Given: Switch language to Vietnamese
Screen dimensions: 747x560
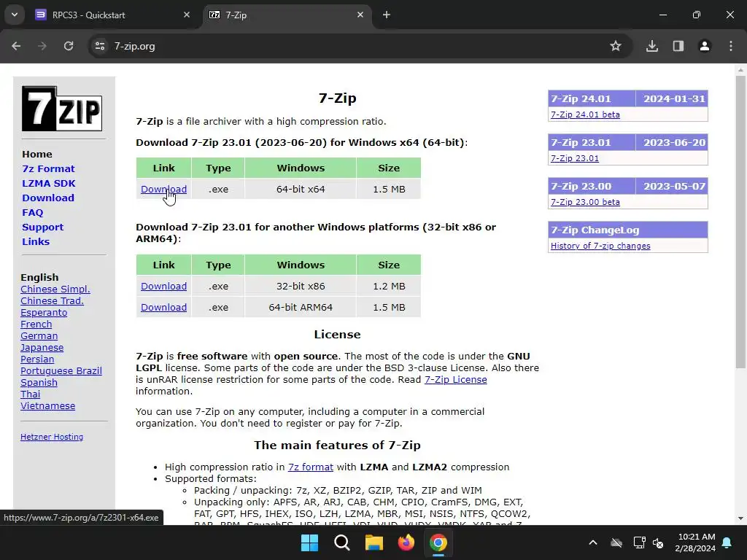Looking at the screenshot, I should click(x=47, y=405).
